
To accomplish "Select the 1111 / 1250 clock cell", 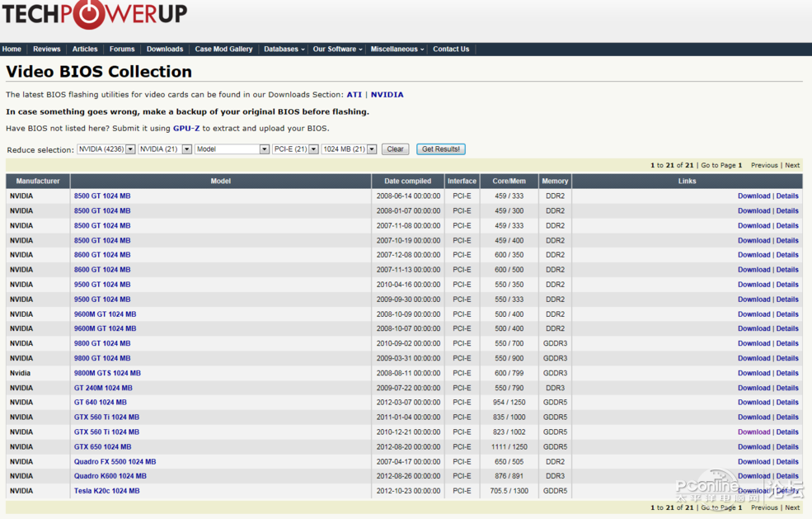I will coord(509,447).
